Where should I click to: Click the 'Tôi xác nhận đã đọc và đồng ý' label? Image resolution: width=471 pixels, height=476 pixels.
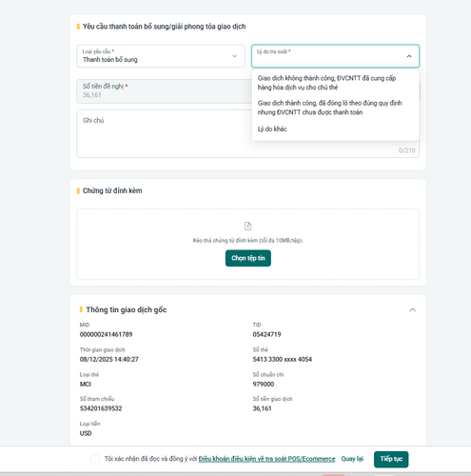pos(150,459)
